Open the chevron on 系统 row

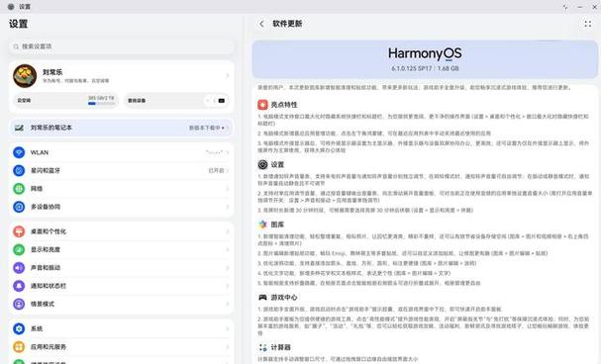click(x=228, y=328)
